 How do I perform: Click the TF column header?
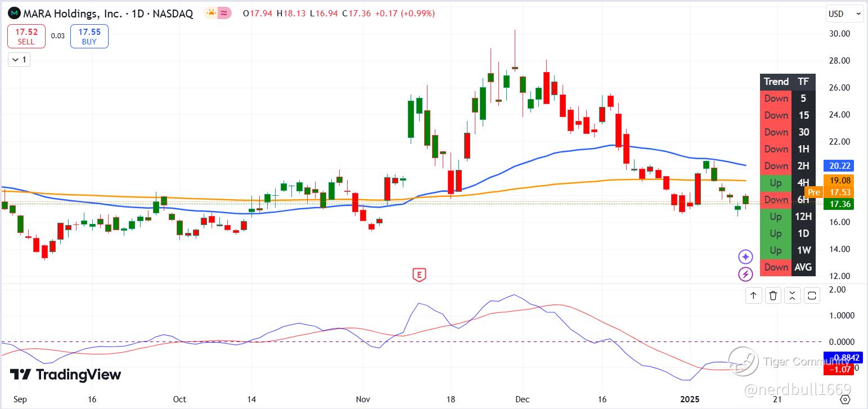click(803, 82)
